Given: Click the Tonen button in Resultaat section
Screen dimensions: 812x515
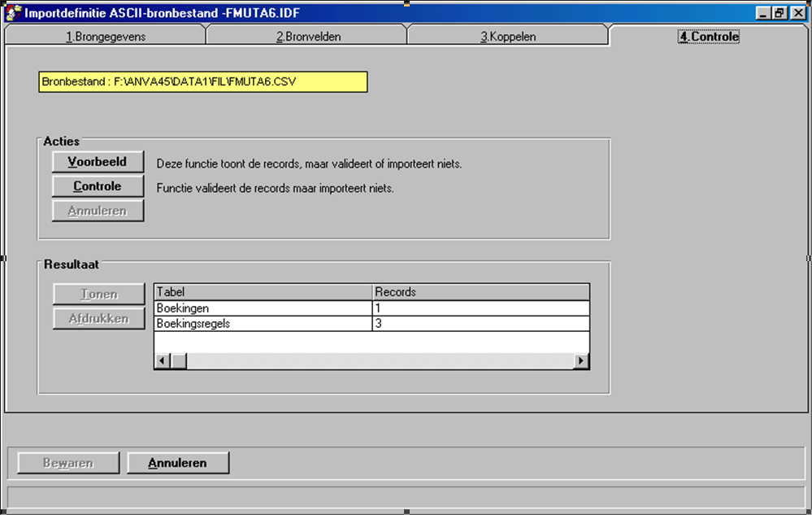Looking at the screenshot, I should [x=98, y=294].
